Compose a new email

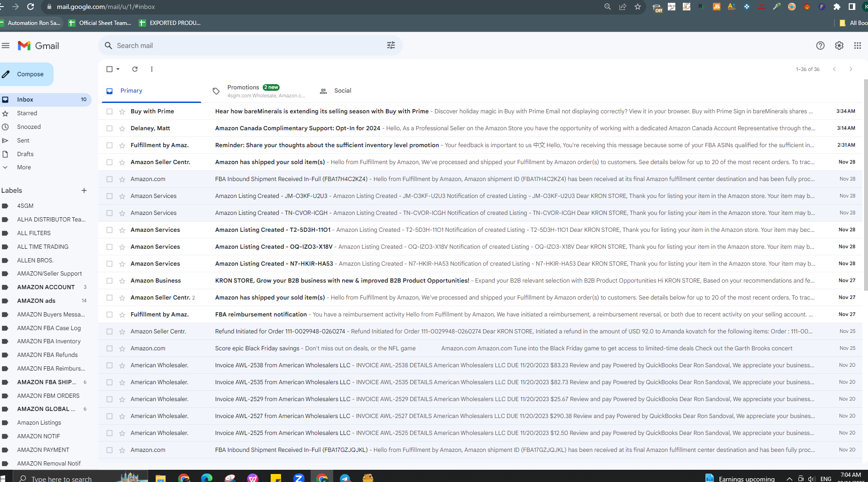[26, 74]
